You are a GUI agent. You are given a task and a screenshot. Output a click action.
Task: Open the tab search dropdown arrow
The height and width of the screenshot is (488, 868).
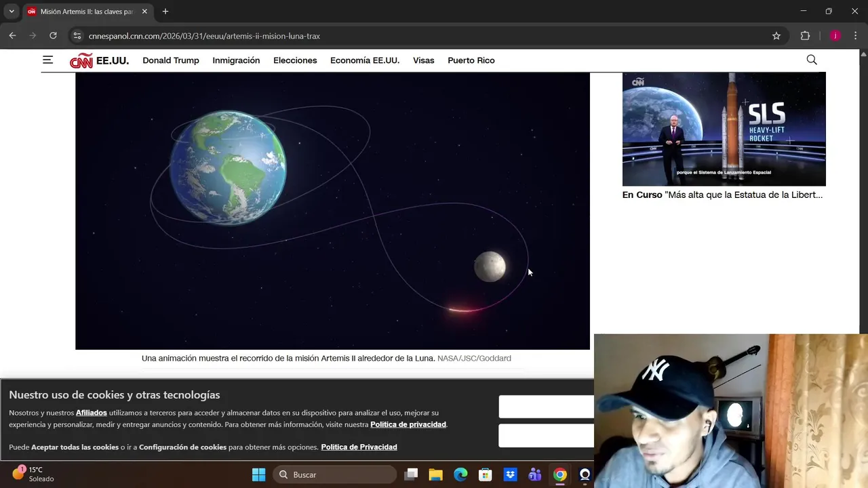point(12,12)
